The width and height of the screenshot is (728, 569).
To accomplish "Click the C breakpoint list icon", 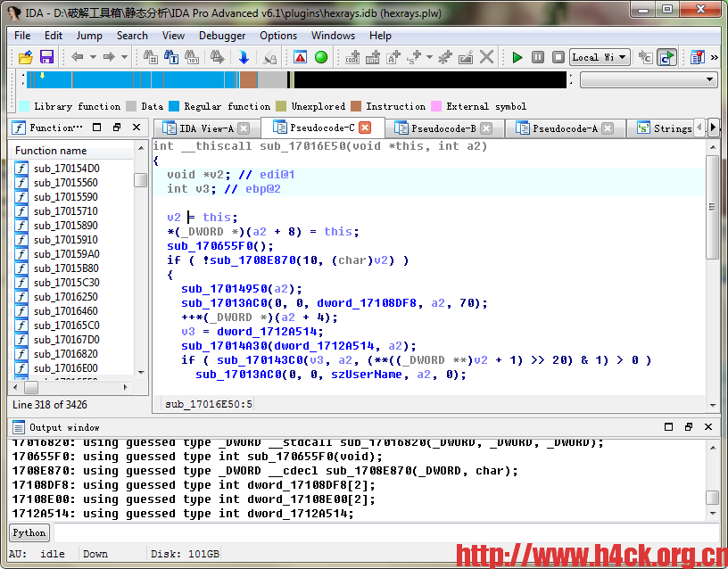I will tap(645, 57).
